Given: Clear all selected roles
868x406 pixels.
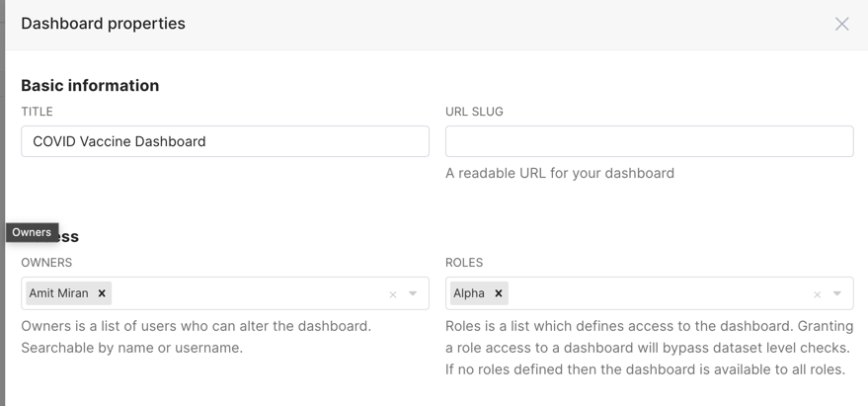Looking at the screenshot, I should point(817,294).
